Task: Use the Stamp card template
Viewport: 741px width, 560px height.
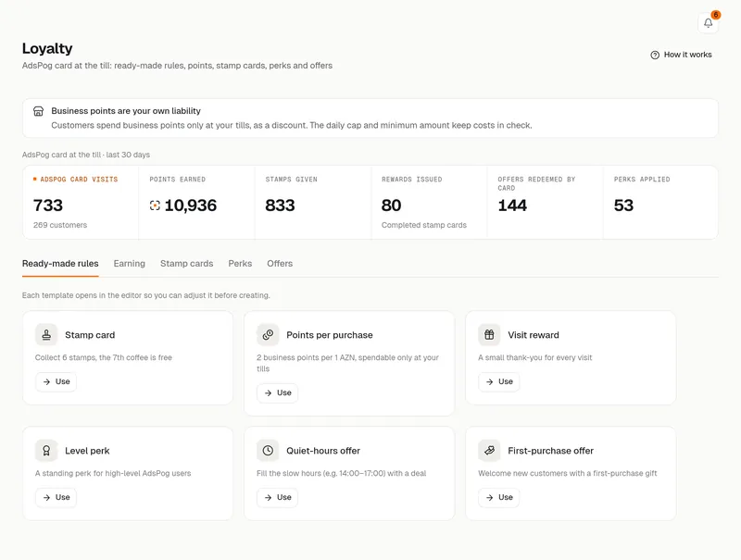Action: pyautogui.click(x=56, y=381)
